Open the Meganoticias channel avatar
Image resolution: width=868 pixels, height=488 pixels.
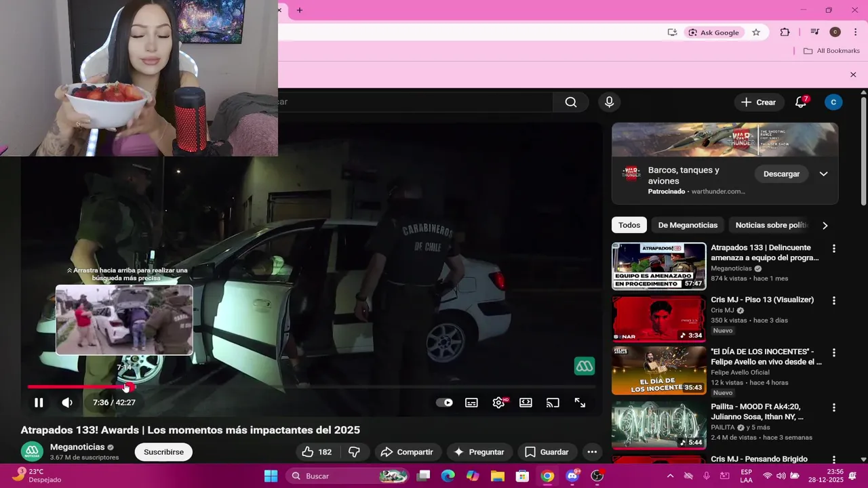(32, 452)
